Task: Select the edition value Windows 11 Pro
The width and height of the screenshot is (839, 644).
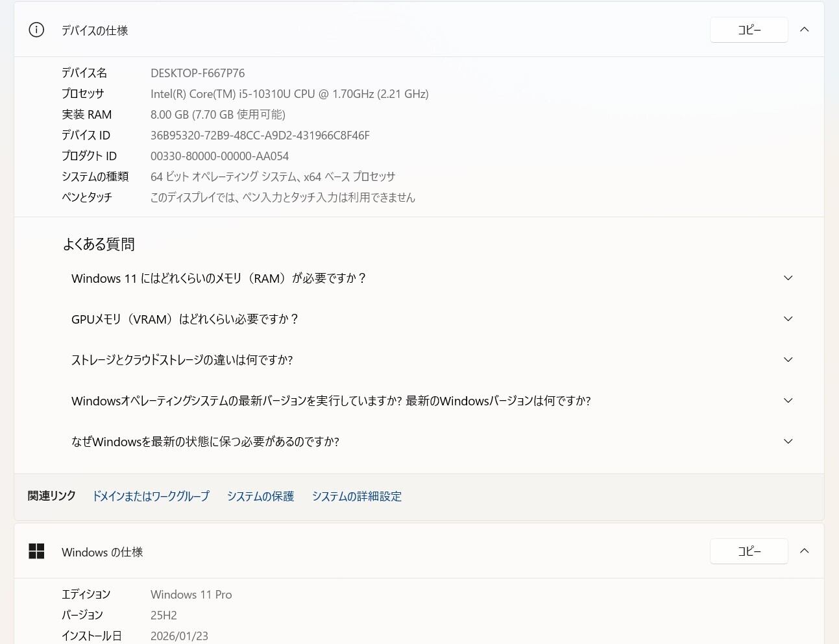Action: pyautogui.click(x=191, y=595)
